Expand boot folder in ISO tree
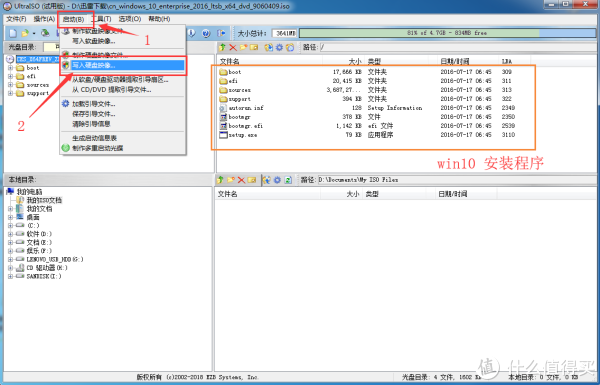This screenshot has height=385, width=600. tap(10, 68)
